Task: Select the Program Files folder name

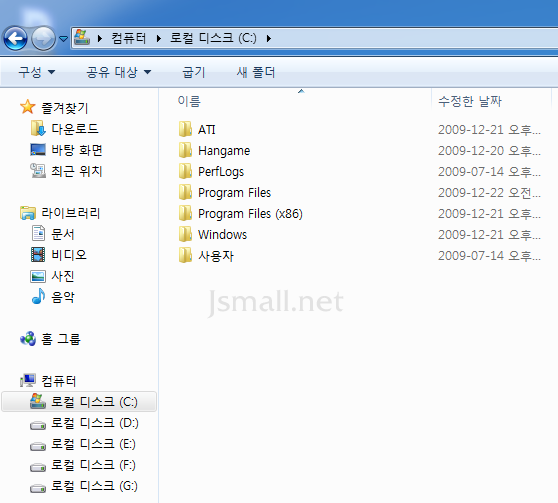Action: [x=235, y=193]
